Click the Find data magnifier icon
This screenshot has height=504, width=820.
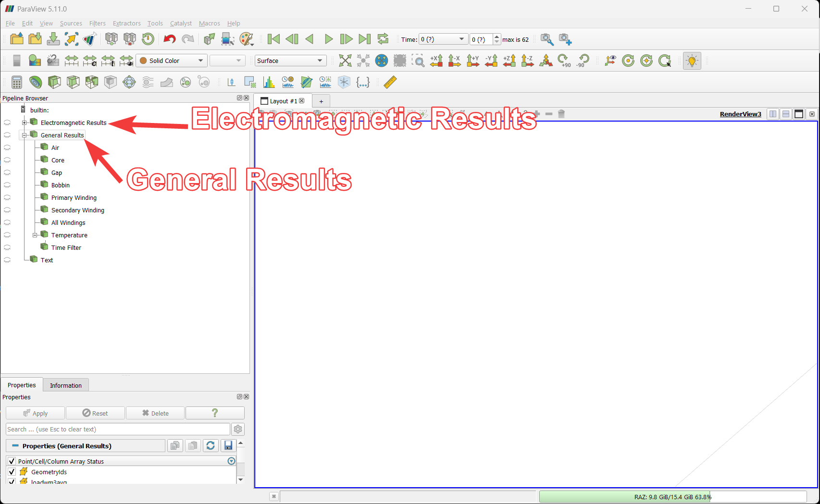coord(547,39)
